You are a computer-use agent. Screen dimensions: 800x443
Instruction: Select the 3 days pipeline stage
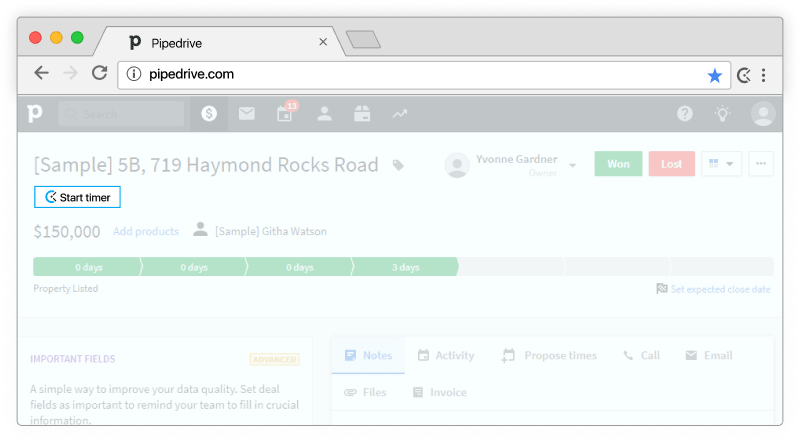click(x=405, y=267)
